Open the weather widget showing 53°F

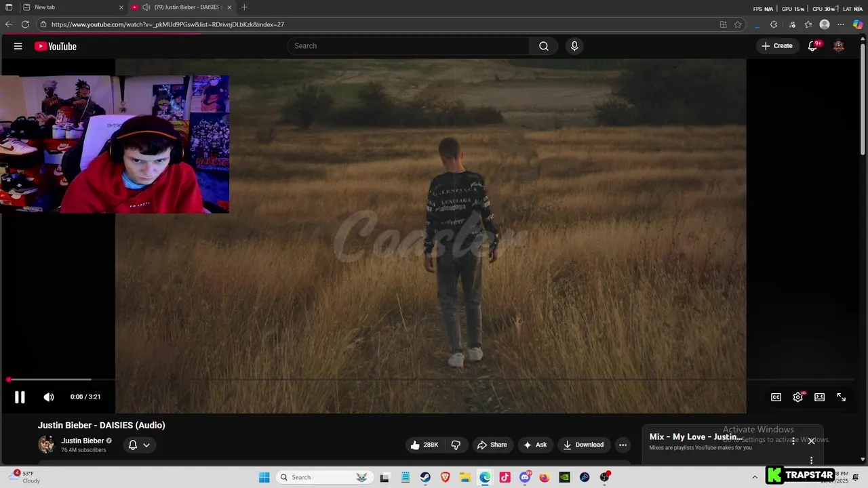coord(25,477)
